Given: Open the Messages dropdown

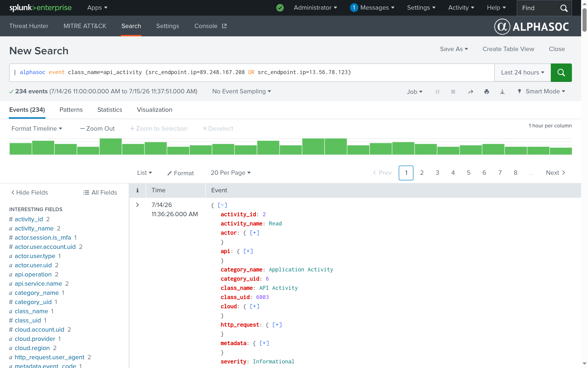Looking at the screenshot, I should click(372, 8).
